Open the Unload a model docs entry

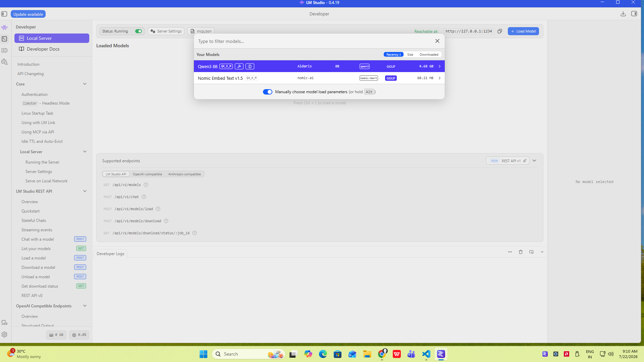pos(36,277)
